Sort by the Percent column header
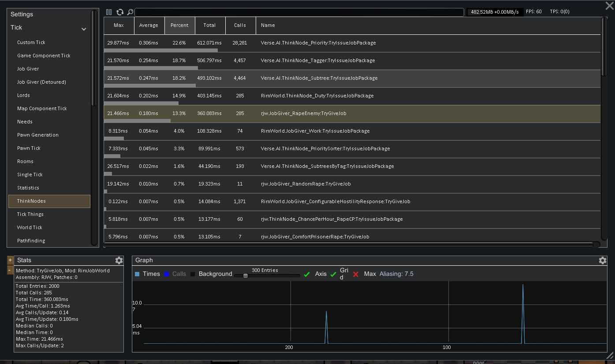615x364 pixels. [179, 26]
